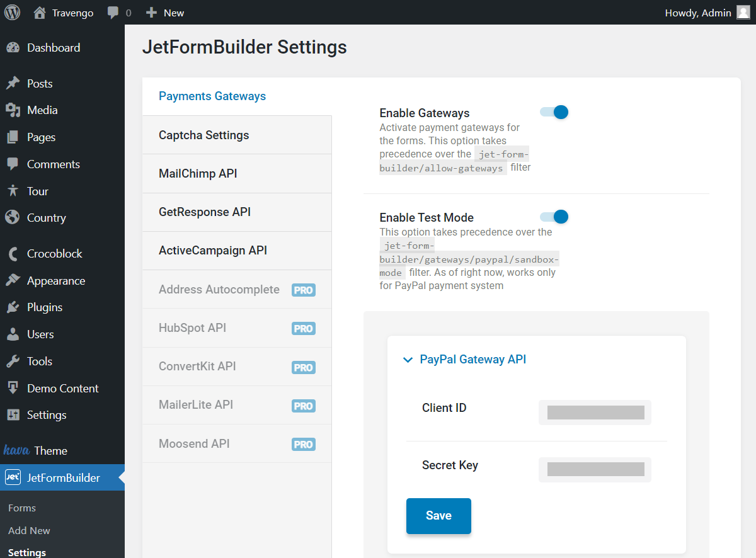Turn off Test Mode toggle
The height and width of the screenshot is (558, 756).
tap(553, 216)
